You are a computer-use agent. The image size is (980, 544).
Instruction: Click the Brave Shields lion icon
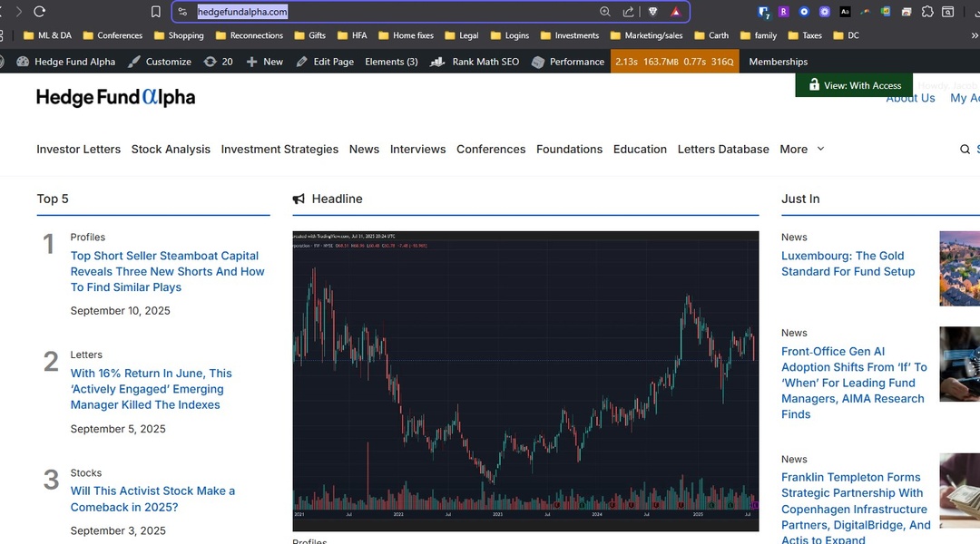click(652, 12)
